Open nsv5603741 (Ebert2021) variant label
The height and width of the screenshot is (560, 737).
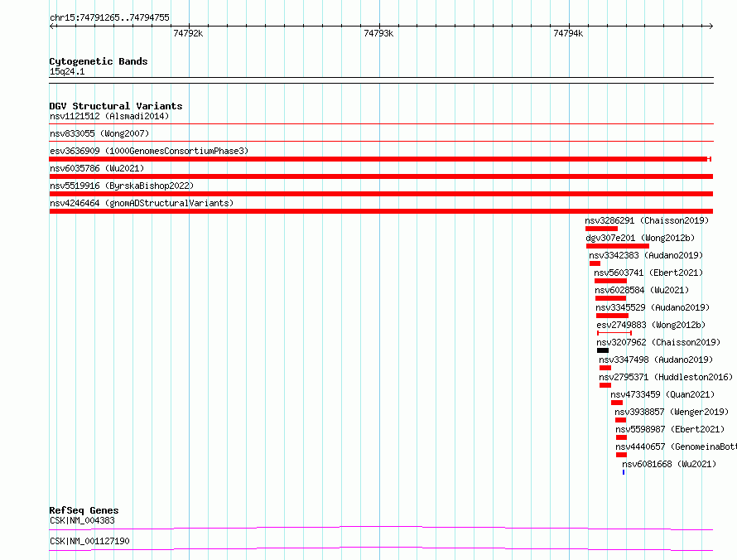point(648,273)
